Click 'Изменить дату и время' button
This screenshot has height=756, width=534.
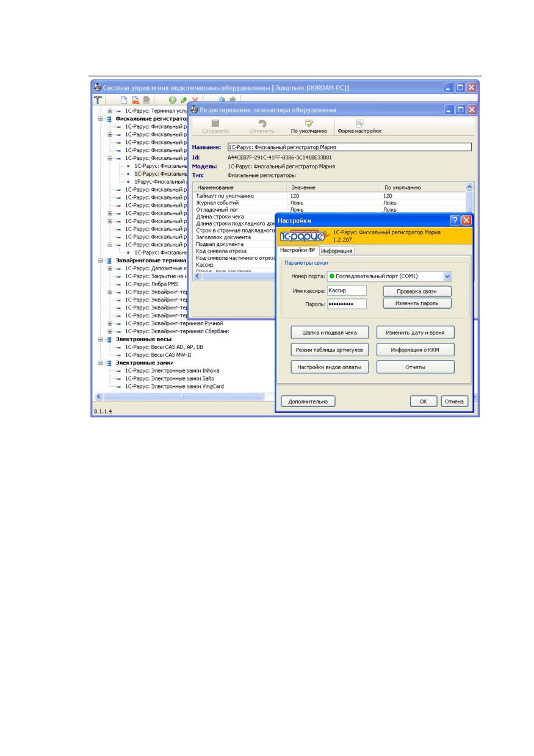point(415,333)
